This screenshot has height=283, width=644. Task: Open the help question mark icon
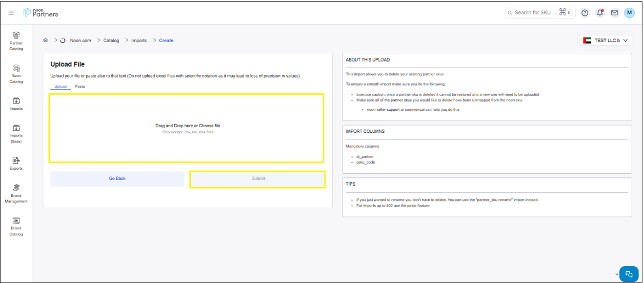coord(585,13)
